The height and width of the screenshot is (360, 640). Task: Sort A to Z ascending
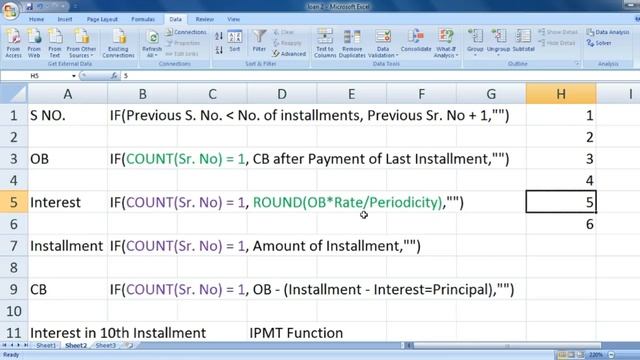219,36
